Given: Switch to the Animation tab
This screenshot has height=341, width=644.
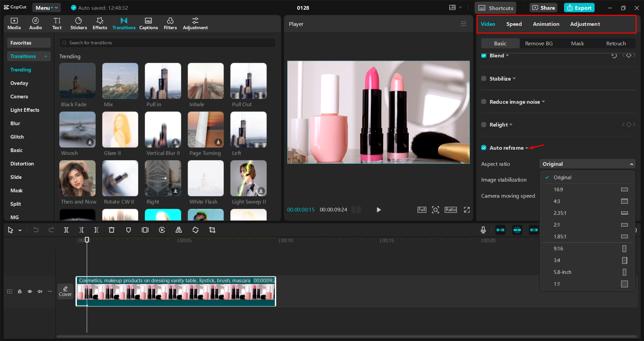Looking at the screenshot, I should pos(546,24).
